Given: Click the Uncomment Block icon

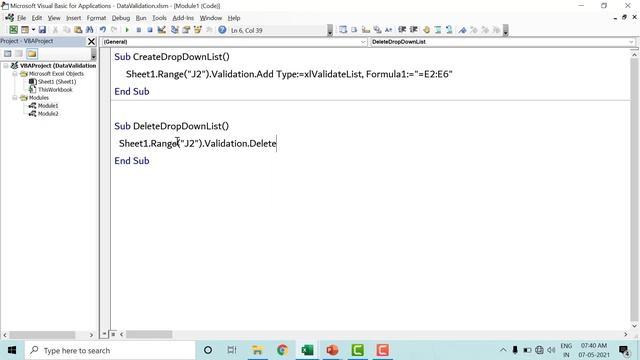Looking at the screenshot, I should (449, 30).
